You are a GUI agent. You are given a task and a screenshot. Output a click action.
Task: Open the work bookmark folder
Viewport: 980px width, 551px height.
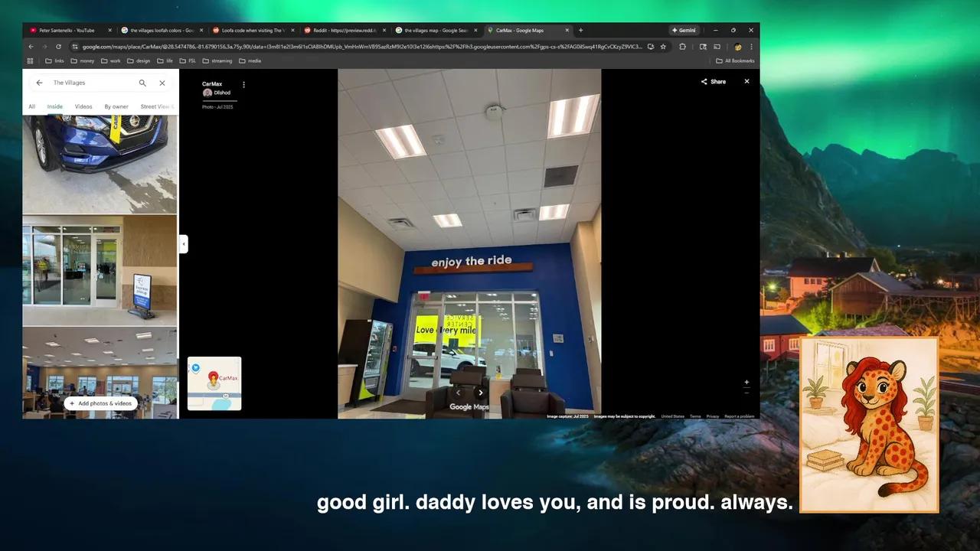(x=110, y=60)
